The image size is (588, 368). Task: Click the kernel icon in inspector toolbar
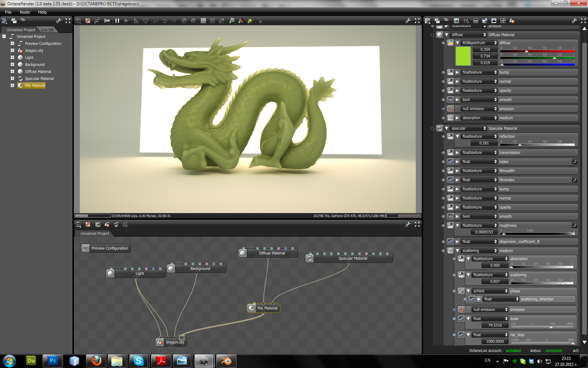(503, 21)
